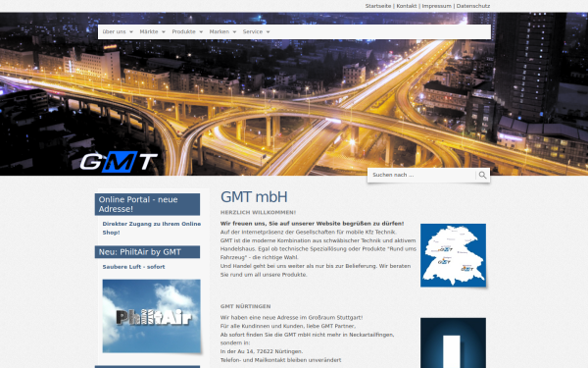Click the PhiltAir clouds image
Screen dimensions: 588x368
point(152,316)
